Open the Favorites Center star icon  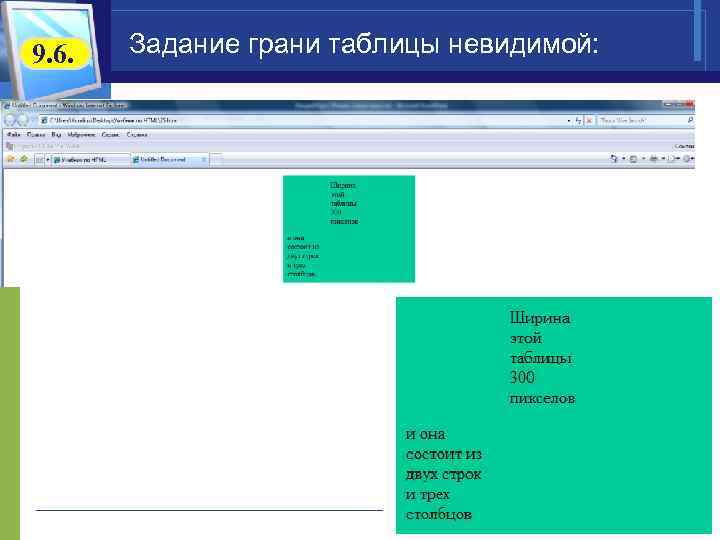(11, 159)
